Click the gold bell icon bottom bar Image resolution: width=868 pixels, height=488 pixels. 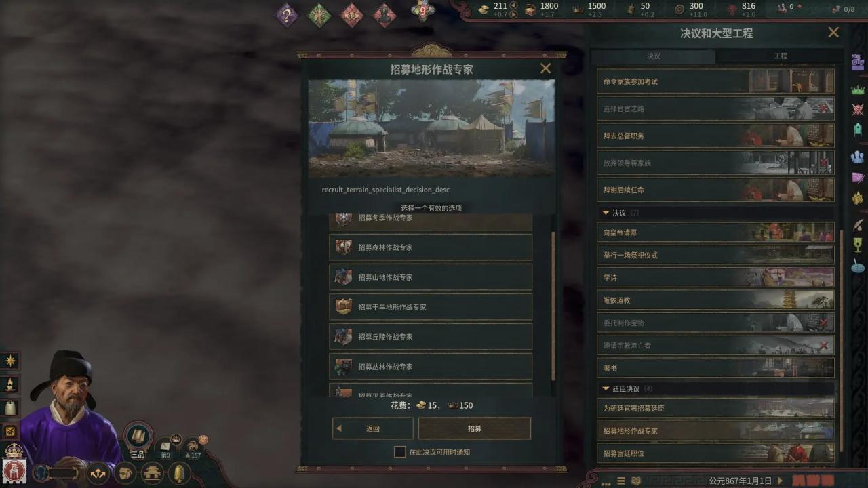[x=179, y=472]
